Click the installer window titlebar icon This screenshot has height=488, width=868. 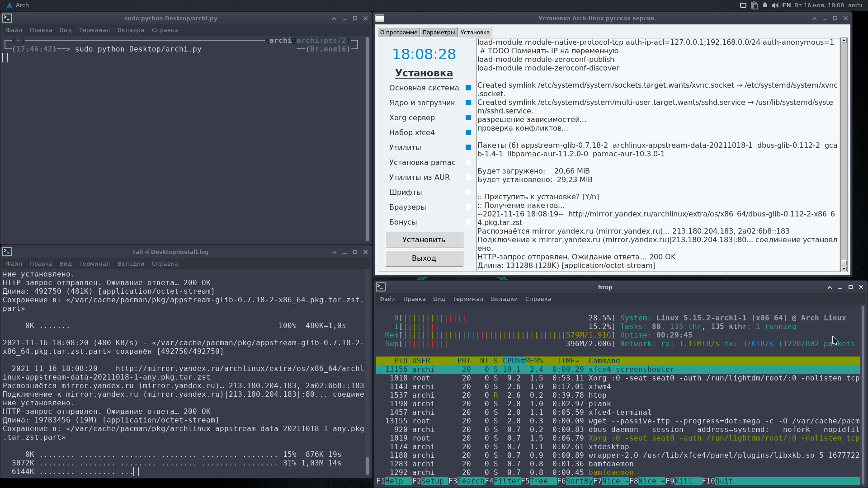click(380, 19)
